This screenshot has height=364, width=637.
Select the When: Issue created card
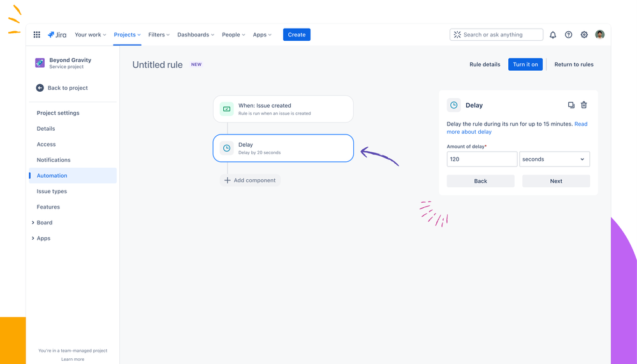tap(283, 109)
